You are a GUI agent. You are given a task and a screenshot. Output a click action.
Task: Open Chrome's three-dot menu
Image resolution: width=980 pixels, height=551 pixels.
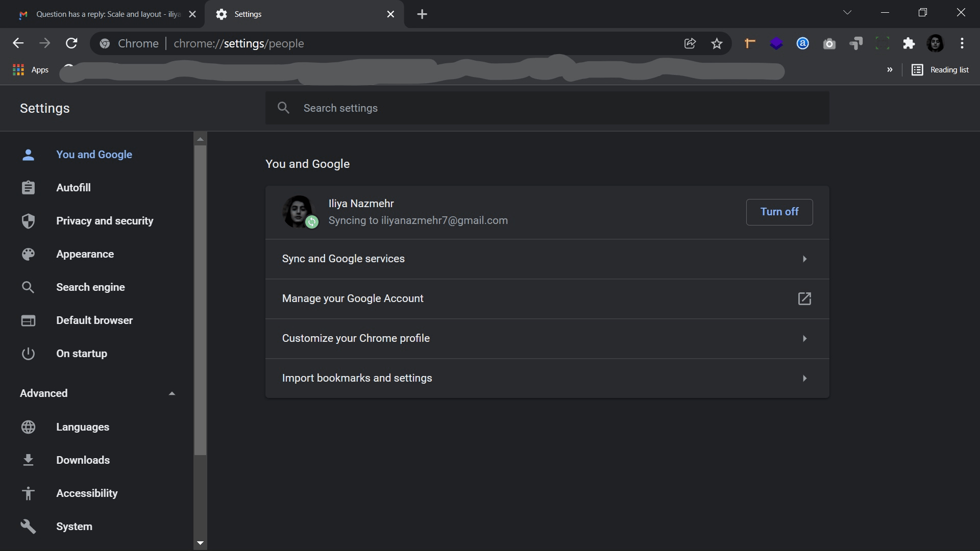[962, 44]
